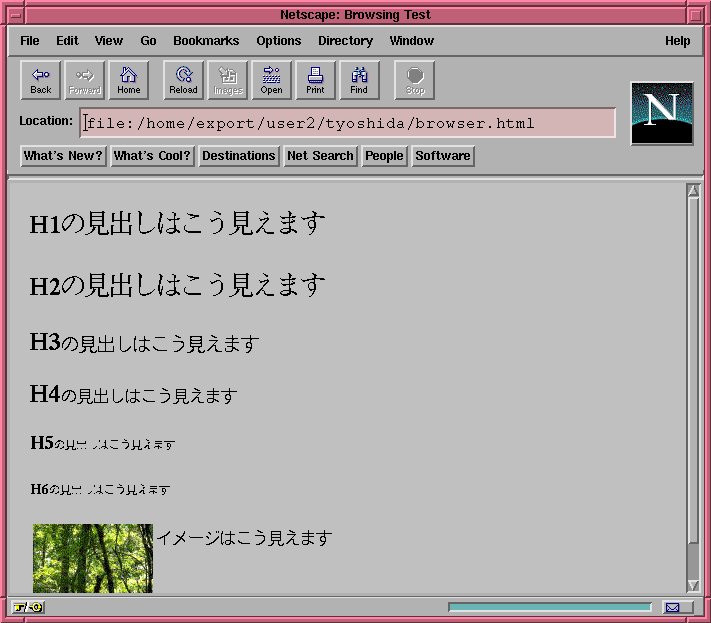Click the People directory button
Viewport: 711px width, 623px height.
(385, 156)
